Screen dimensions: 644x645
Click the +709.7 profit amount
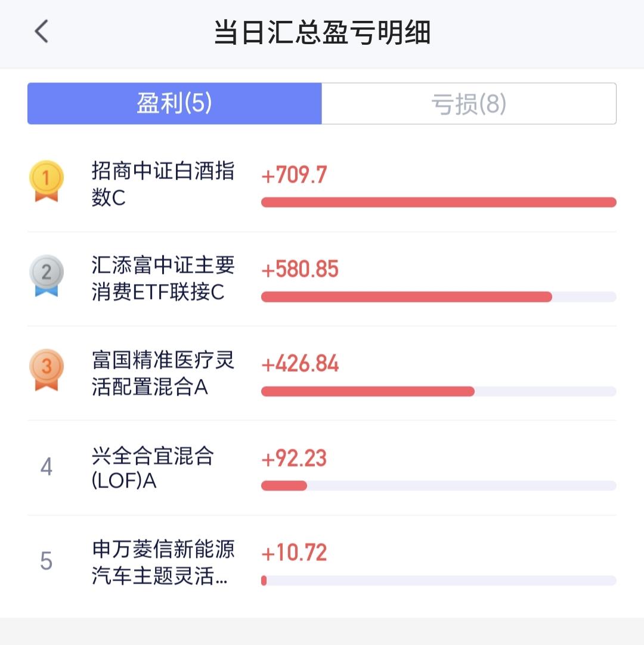[x=294, y=175]
